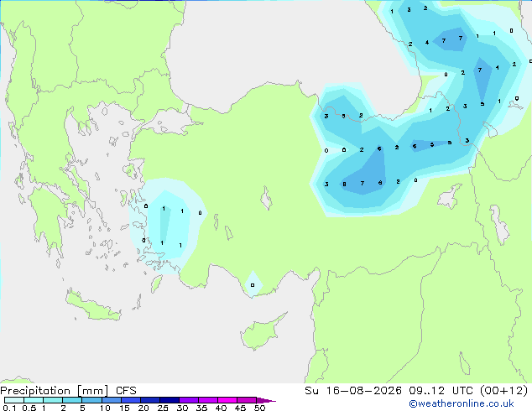532x411 pixels.
Task: Click the legend label '25'
Action: (x=163, y=408)
